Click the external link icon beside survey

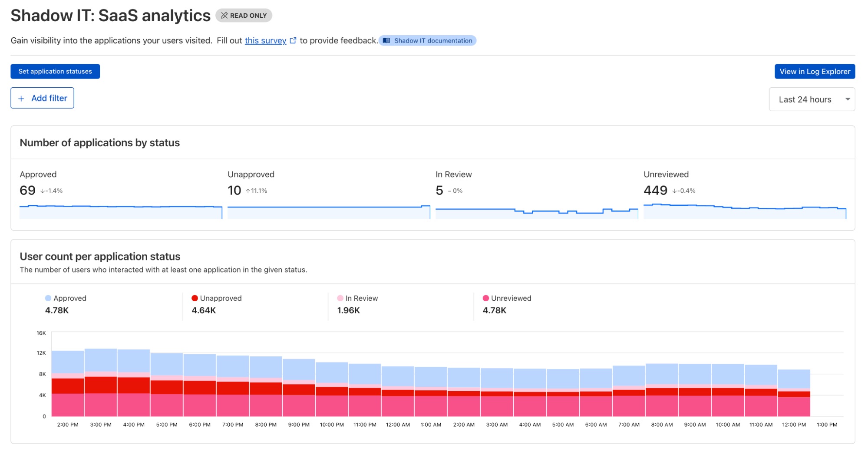click(293, 40)
